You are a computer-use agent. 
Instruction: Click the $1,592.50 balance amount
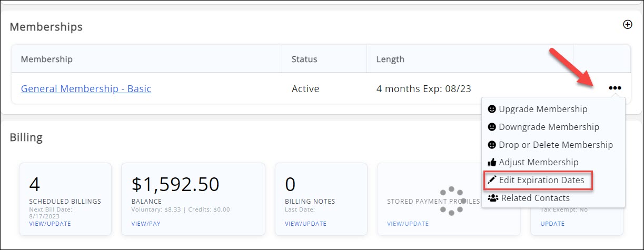point(175,184)
